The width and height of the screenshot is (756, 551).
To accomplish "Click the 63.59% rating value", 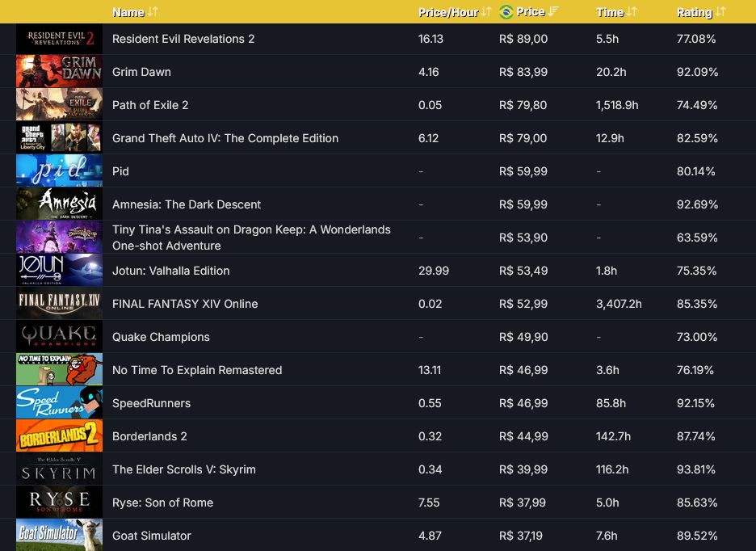I will point(697,238).
